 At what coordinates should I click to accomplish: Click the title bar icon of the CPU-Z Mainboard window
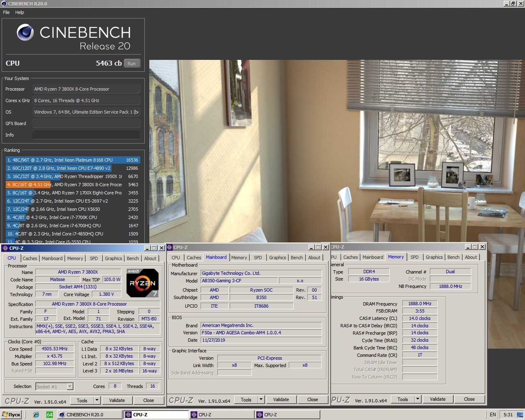point(169,247)
